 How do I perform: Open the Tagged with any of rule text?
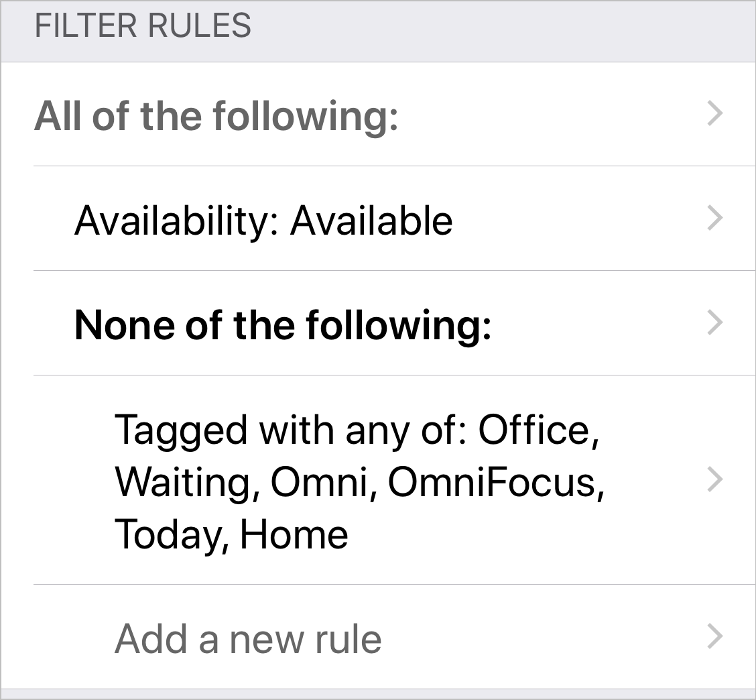(x=360, y=481)
